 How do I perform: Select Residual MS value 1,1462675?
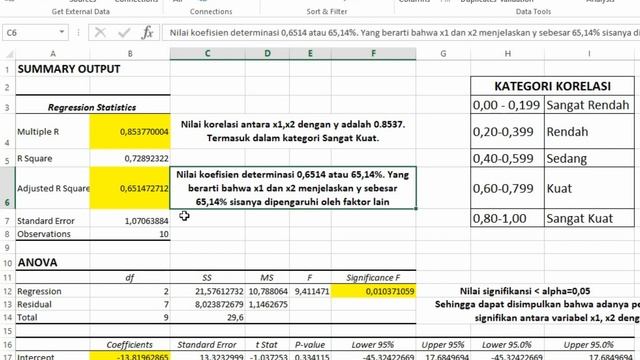(267, 304)
